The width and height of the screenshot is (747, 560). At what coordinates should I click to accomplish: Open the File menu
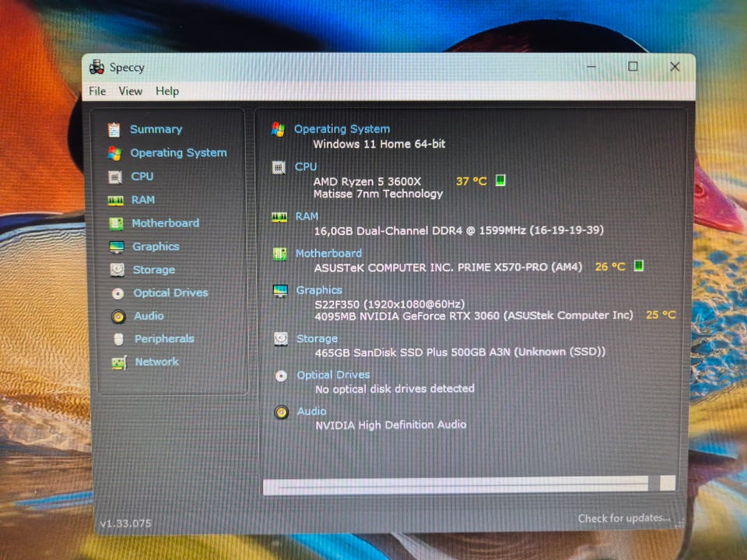pos(97,91)
